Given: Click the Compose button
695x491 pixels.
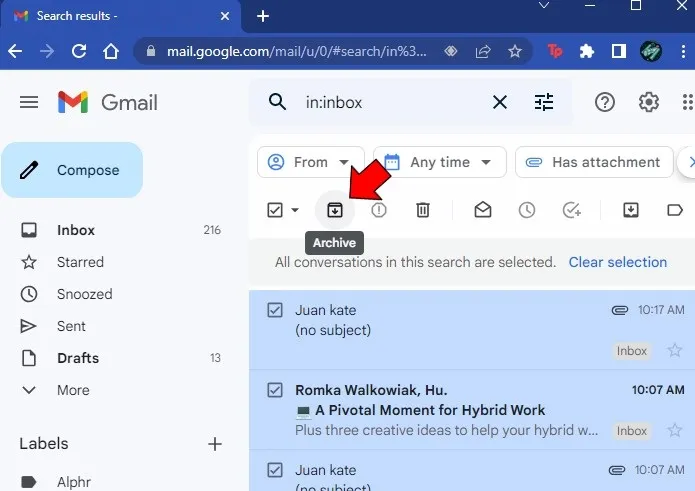Looking at the screenshot, I should coord(72,170).
